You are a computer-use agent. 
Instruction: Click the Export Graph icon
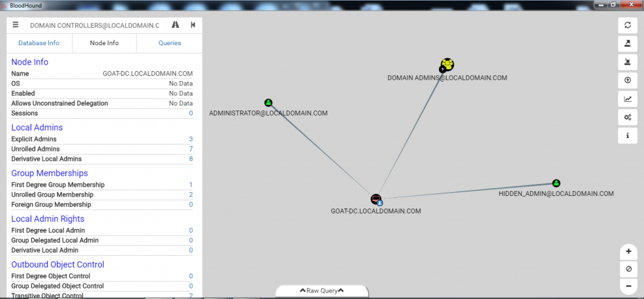[x=627, y=43]
